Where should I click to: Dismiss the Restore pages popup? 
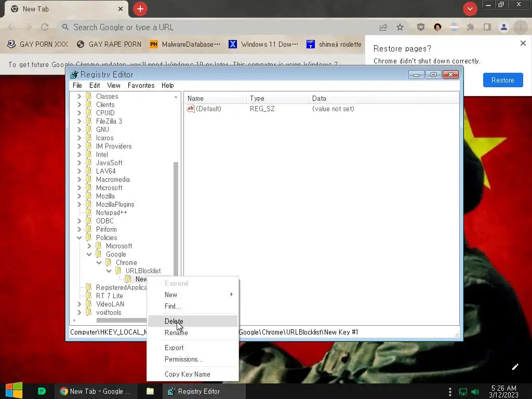tap(523, 43)
